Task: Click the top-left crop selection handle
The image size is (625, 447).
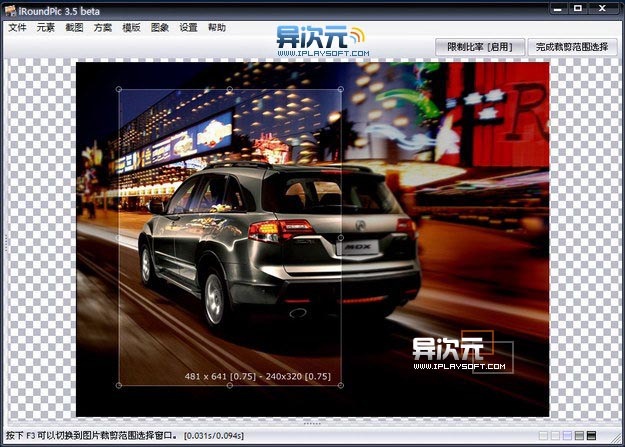Action: (119, 89)
